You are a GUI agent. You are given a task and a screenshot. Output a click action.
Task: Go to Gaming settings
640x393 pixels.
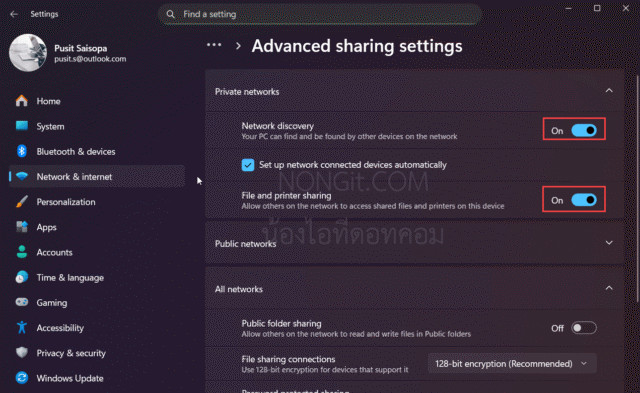pyautogui.click(x=97, y=302)
